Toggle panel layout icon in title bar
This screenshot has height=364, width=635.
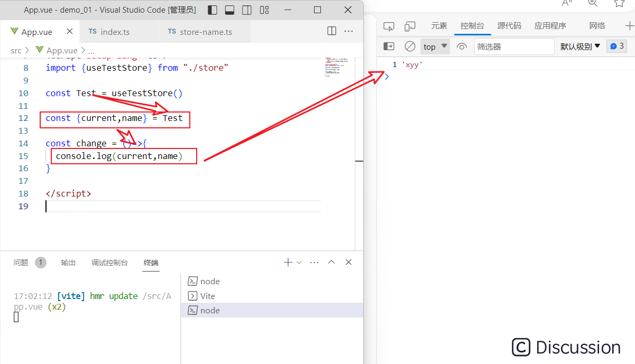[x=229, y=10]
